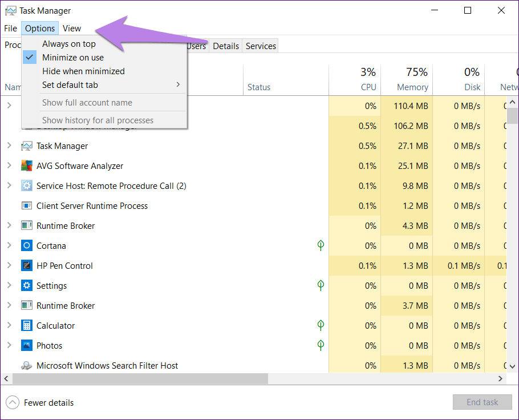This screenshot has width=519, height=420.
Task: Expand the Task Manager process row
Action: tap(9, 146)
